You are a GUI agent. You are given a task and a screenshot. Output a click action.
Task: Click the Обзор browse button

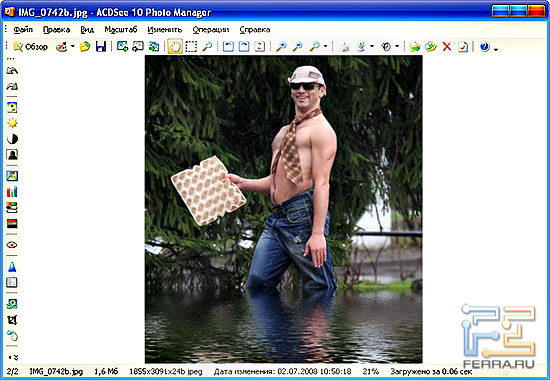31,47
